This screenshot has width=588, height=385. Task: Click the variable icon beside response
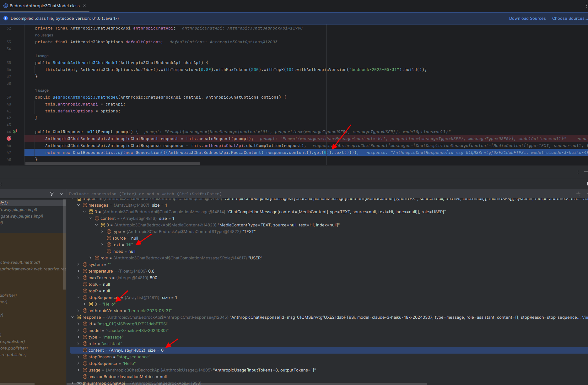(79, 317)
